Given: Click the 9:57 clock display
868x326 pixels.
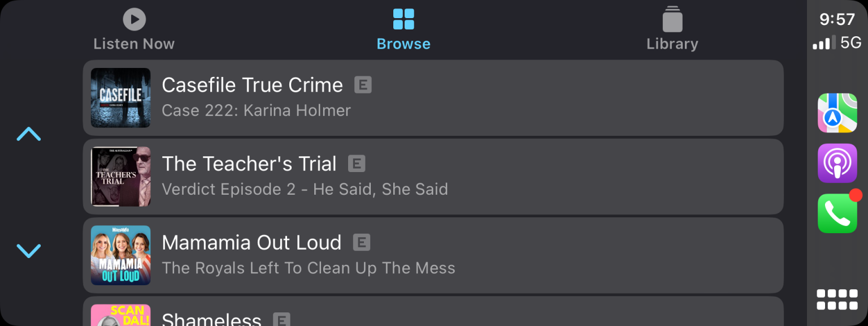Looking at the screenshot, I should point(837,20).
